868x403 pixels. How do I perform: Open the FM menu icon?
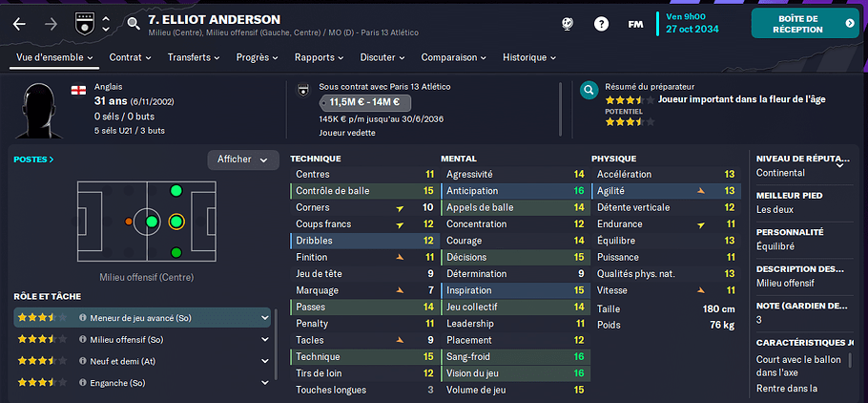point(635,25)
